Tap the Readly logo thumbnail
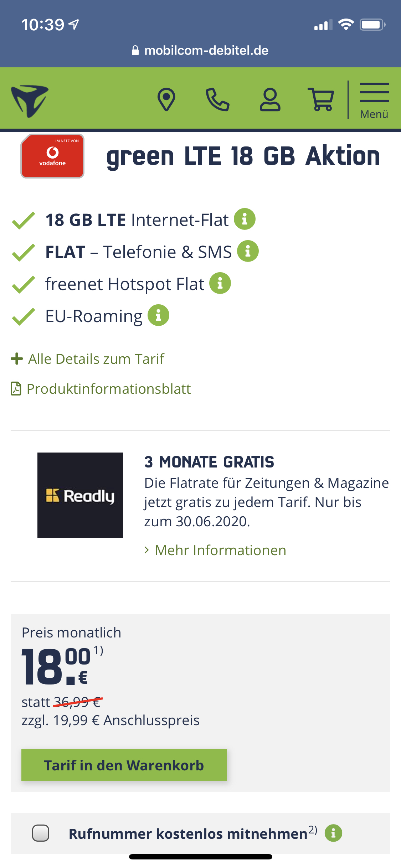The width and height of the screenshot is (401, 868). (80, 495)
